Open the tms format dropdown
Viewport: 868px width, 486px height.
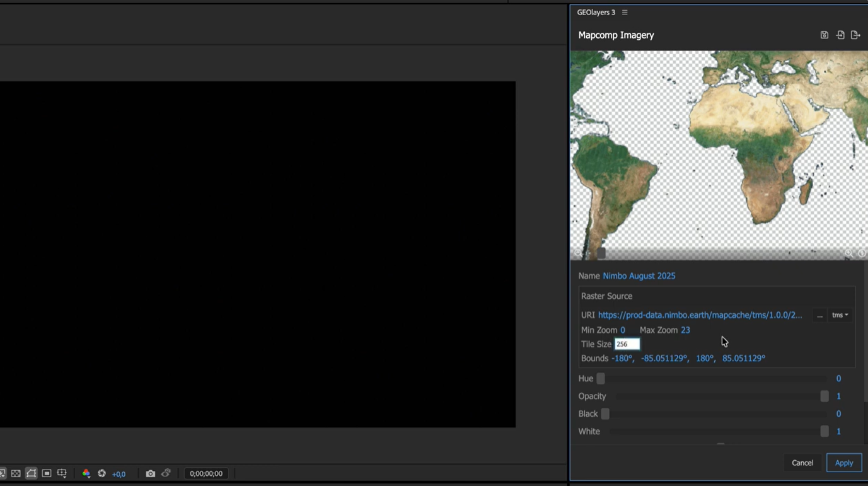pos(839,315)
